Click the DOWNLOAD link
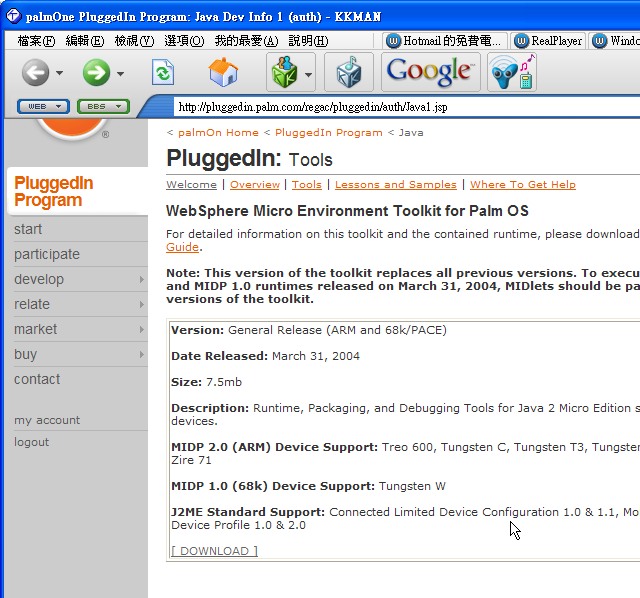The height and width of the screenshot is (598, 640). tap(214, 551)
